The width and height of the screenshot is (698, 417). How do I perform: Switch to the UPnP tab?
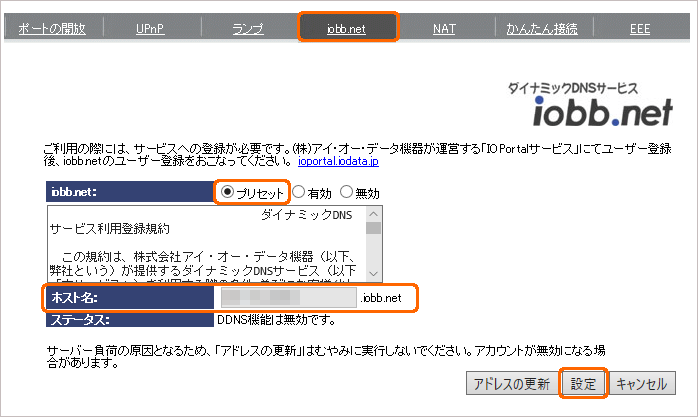(150, 29)
